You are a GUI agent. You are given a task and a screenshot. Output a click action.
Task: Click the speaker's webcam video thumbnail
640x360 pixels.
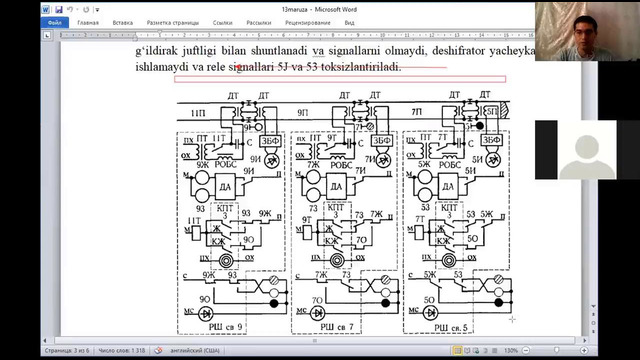(587, 31)
